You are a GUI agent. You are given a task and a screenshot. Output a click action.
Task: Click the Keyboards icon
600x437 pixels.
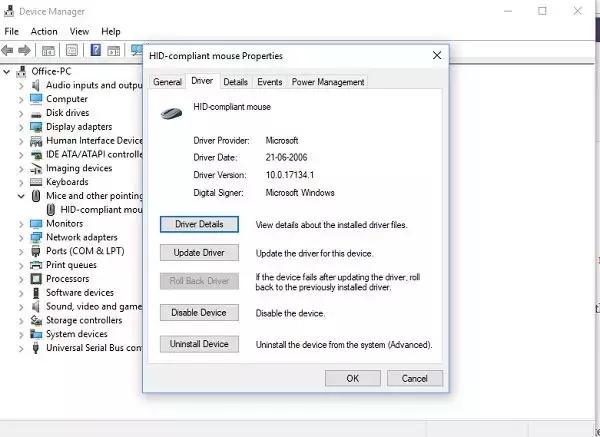tap(36, 182)
